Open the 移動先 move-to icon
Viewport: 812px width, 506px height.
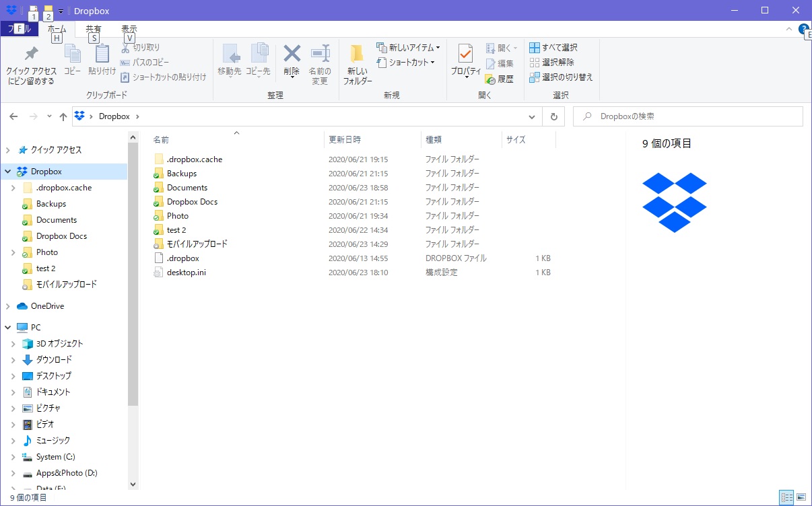coord(230,54)
